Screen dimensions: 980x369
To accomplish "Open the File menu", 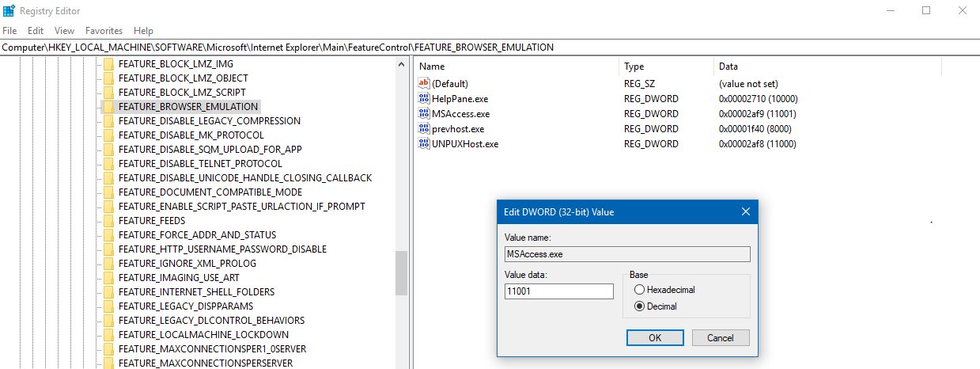I will (x=9, y=31).
